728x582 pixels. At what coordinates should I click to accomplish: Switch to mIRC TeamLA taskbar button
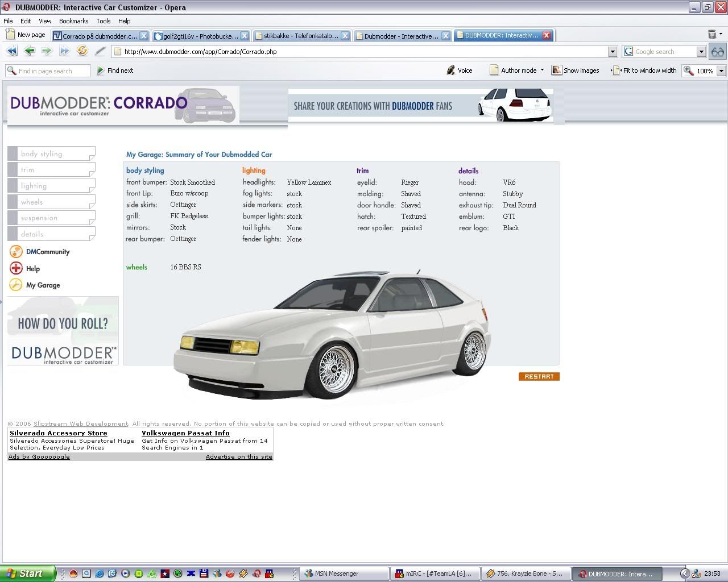coord(435,573)
